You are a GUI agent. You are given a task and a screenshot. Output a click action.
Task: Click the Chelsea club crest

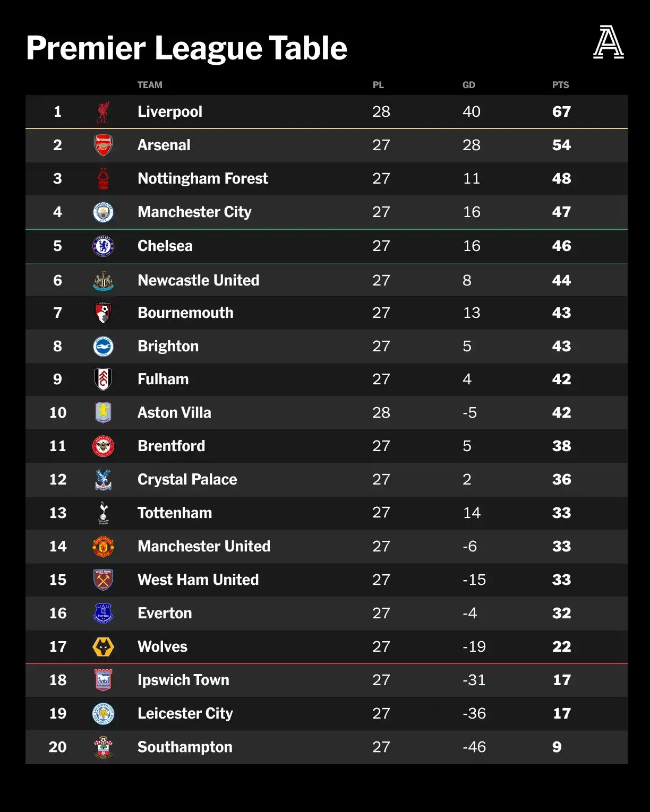[x=103, y=246]
